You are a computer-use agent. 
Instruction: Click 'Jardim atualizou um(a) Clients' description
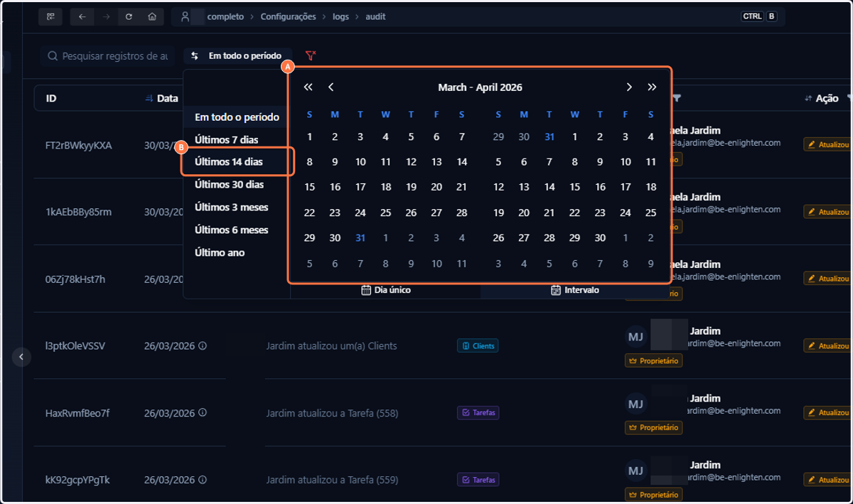click(331, 346)
